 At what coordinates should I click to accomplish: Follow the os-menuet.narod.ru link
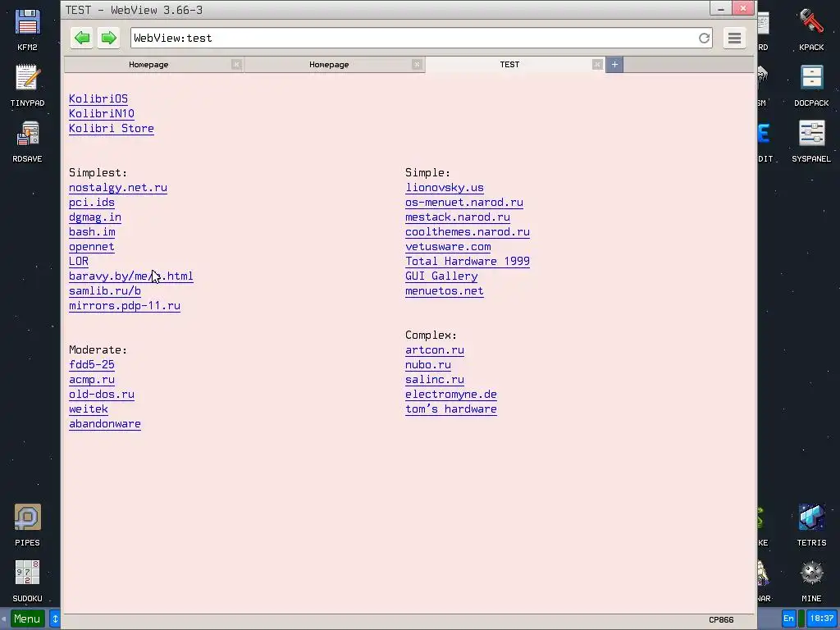tap(464, 203)
